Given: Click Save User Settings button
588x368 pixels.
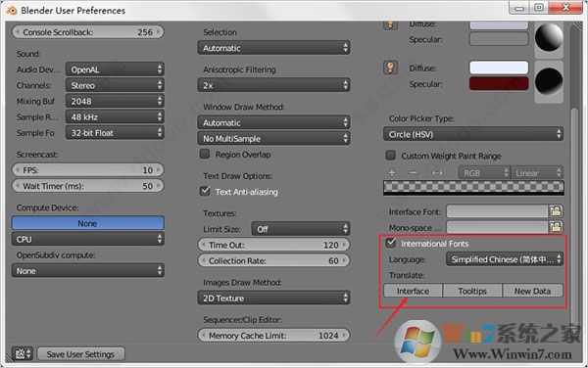Looking at the screenshot, I should point(80,353).
